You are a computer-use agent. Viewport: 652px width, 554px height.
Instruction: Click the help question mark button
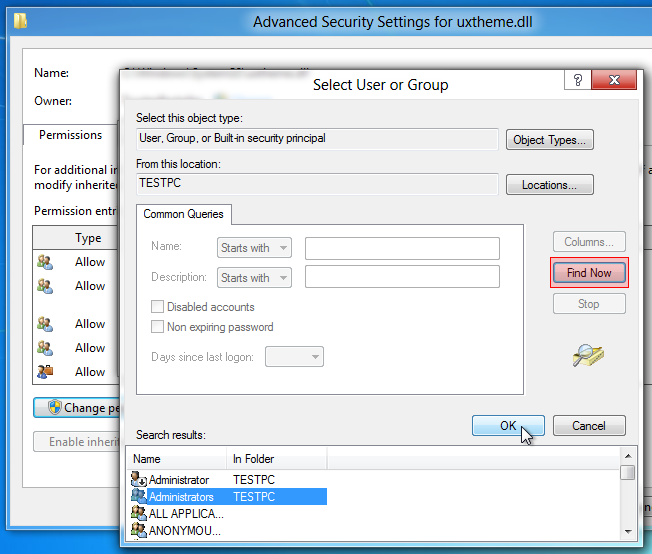578,79
